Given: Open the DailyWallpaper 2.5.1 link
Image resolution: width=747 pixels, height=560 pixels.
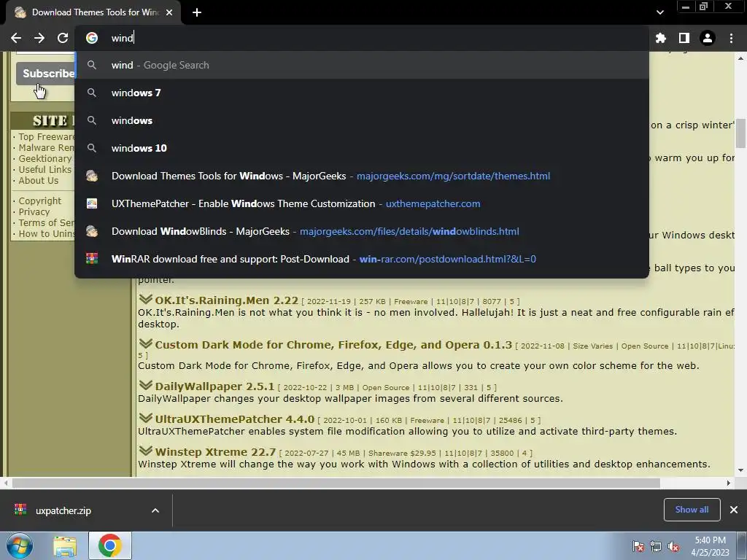Looking at the screenshot, I should (214, 386).
